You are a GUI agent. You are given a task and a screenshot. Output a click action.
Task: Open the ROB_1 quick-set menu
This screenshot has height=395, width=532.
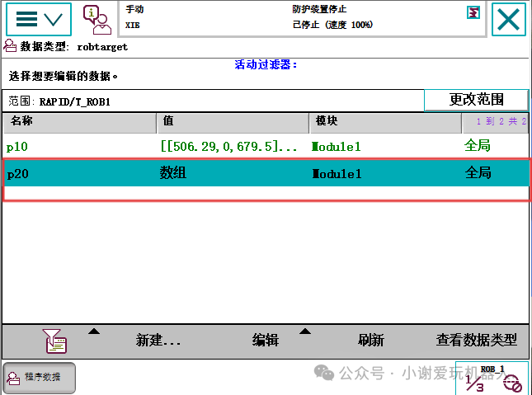pyautogui.click(x=492, y=379)
